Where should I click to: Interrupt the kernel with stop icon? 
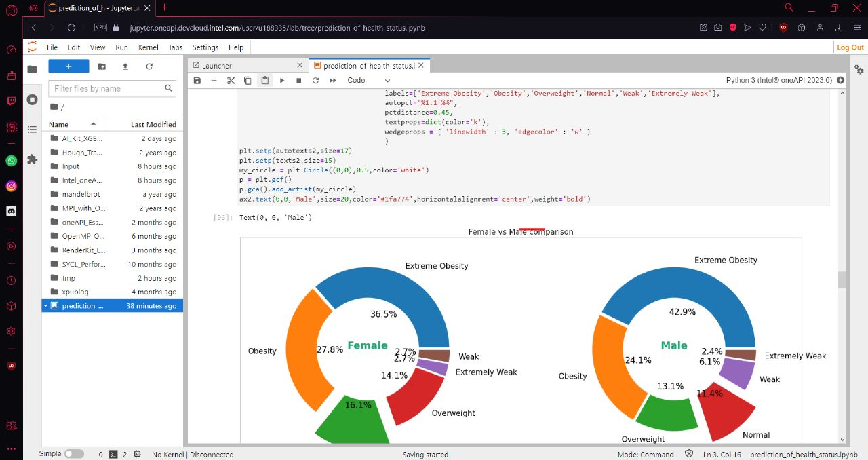(298, 80)
